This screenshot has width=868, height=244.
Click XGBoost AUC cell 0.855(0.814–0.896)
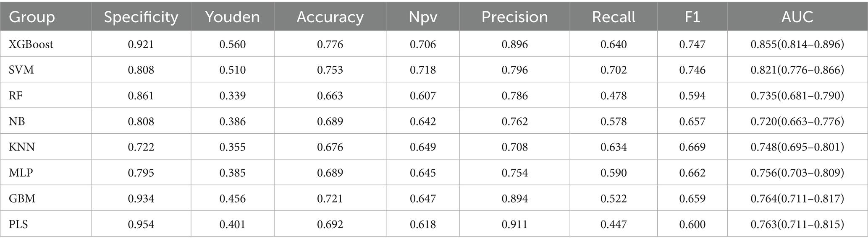point(797,44)
